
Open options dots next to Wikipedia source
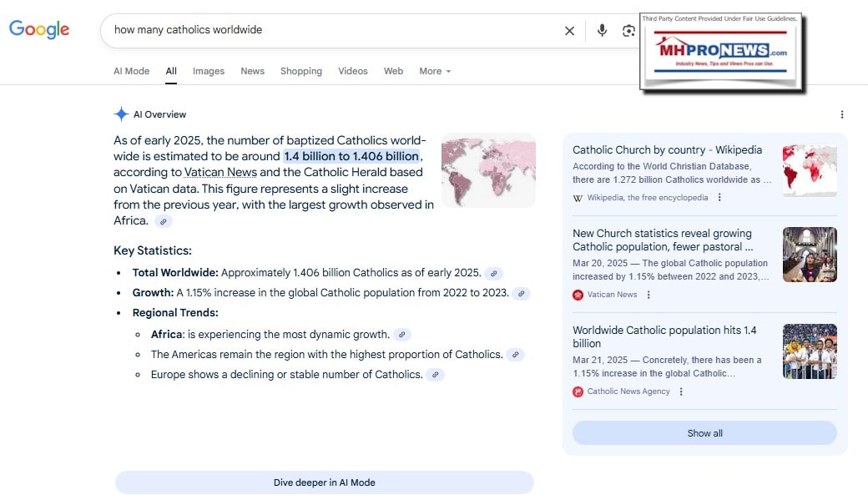[x=719, y=198]
